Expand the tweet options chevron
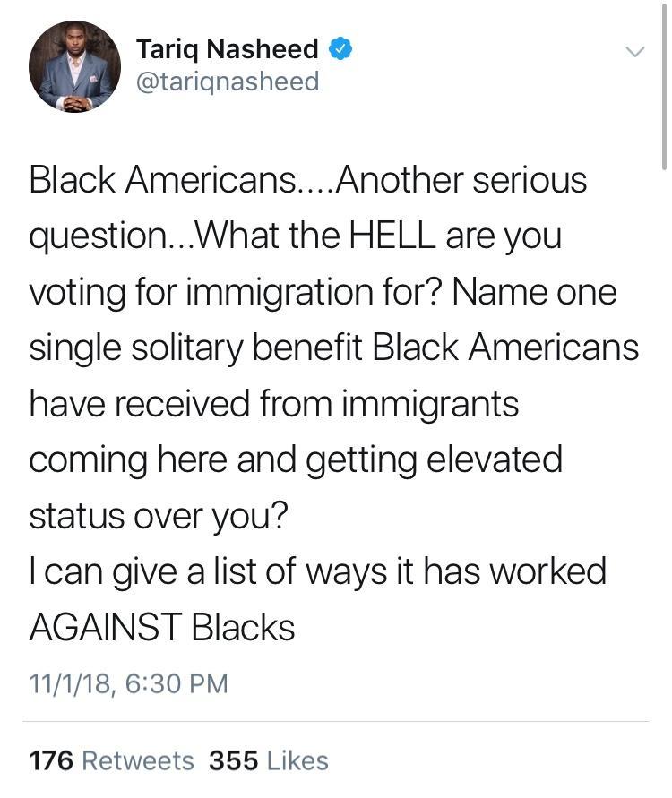Image resolution: width=672 pixels, height=798 pixels. 635,51
